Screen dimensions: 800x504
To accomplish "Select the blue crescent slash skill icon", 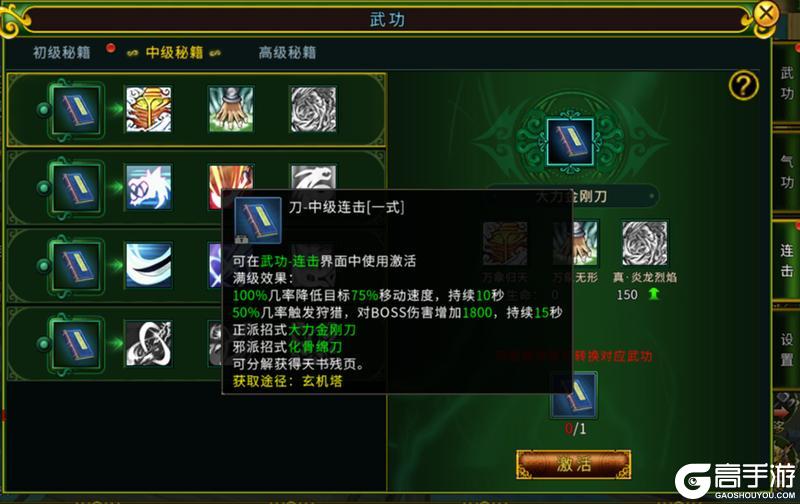I will (x=148, y=265).
